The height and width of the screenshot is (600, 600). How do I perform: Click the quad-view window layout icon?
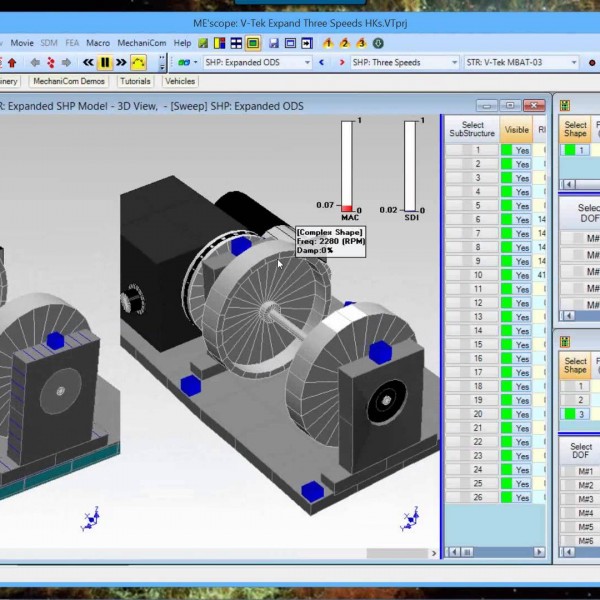point(237,44)
